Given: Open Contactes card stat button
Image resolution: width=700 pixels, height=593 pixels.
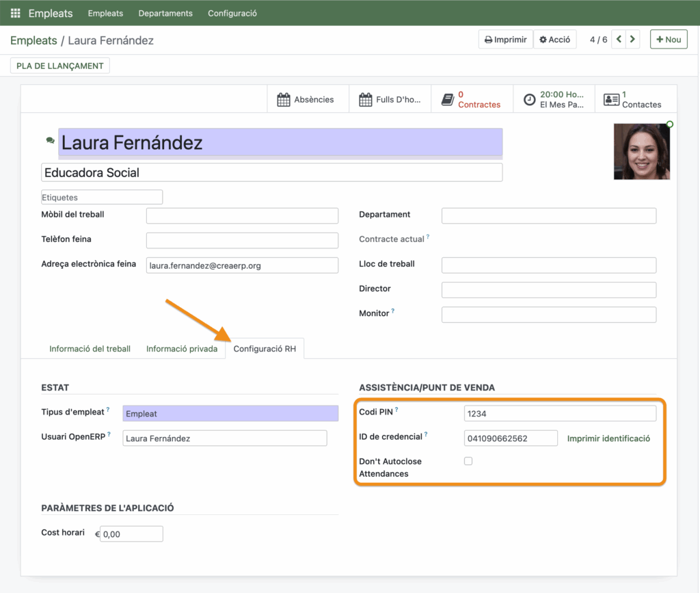Looking at the screenshot, I should click(x=633, y=99).
